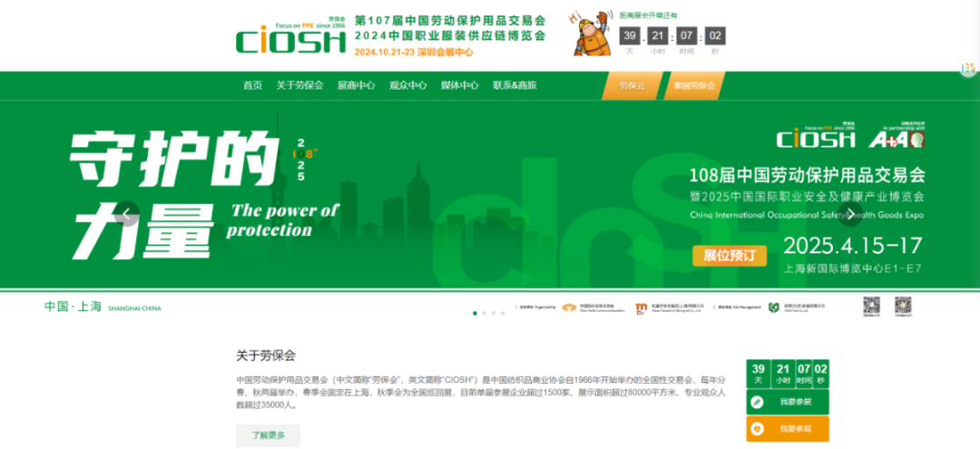980x449 pixels.
Task: Expand the 观众中心 navigation menu
Action: tap(407, 85)
